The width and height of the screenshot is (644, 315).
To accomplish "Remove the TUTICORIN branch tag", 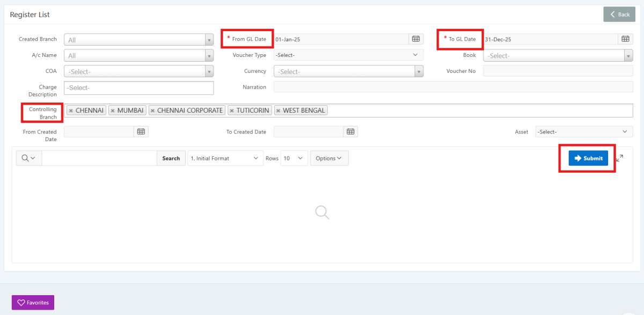I will tap(232, 111).
